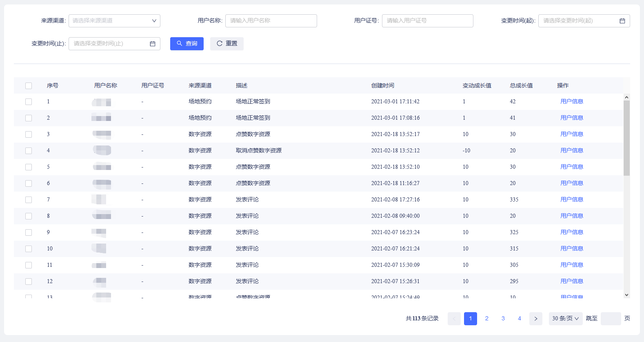The width and height of the screenshot is (644, 342).
Task: Select page 1 in pagination
Action: (471, 319)
